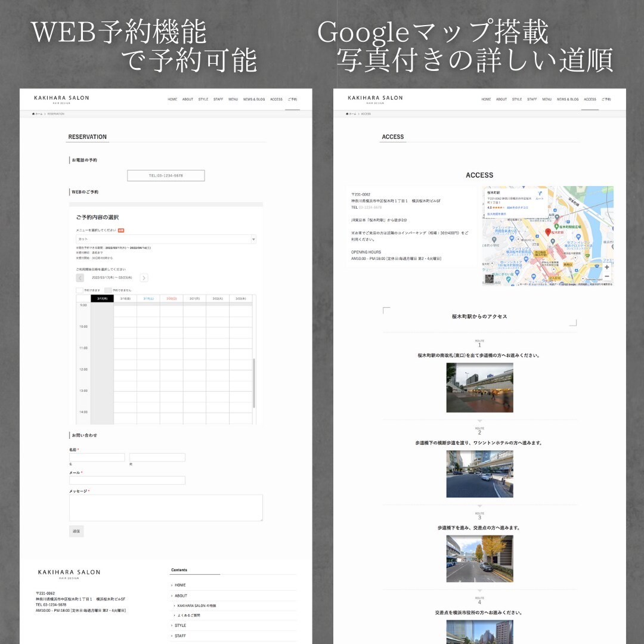Switch map to satellite view thumbnail
The width and height of the screenshot is (644, 644).
pos(489,279)
